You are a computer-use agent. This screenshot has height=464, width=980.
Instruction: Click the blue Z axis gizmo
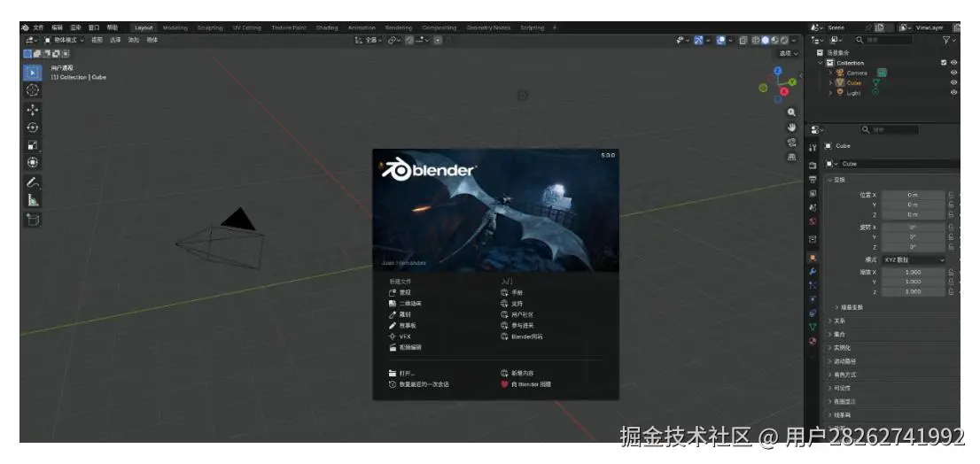click(x=778, y=71)
